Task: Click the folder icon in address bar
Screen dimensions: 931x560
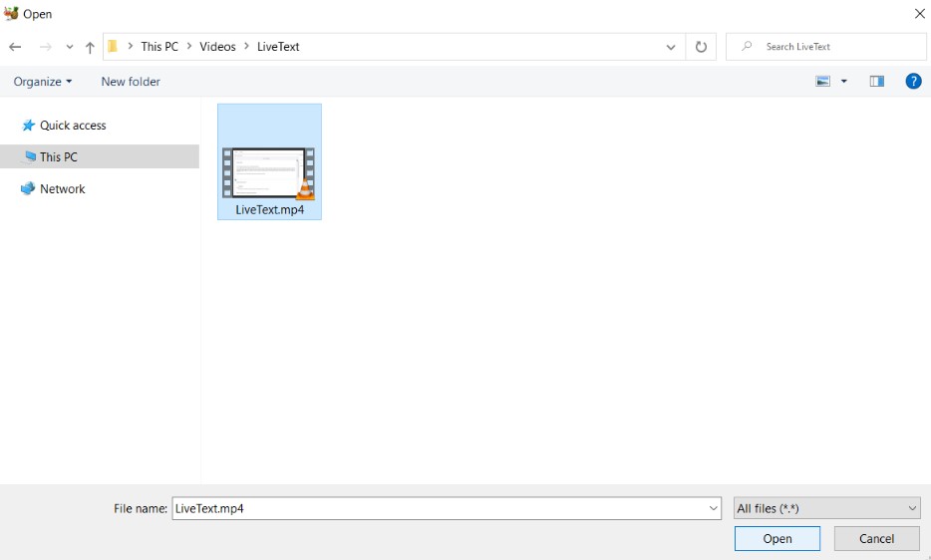Action: [113, 46]
